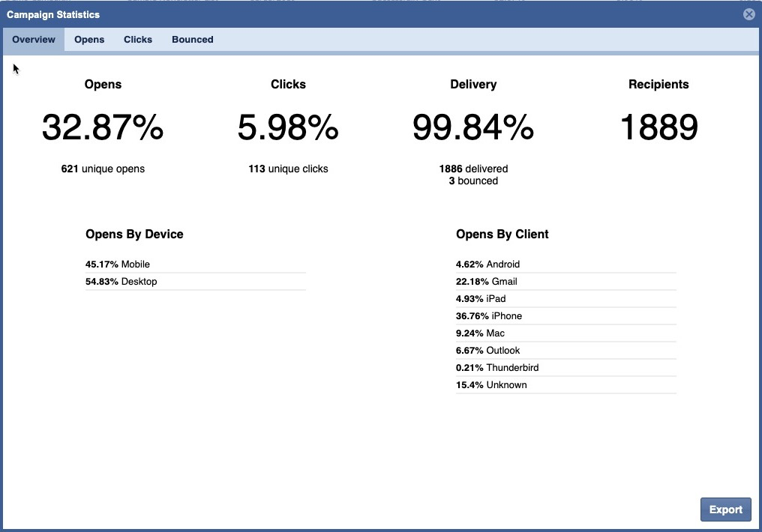Switch to the Overview tab

tap(34, 40)
